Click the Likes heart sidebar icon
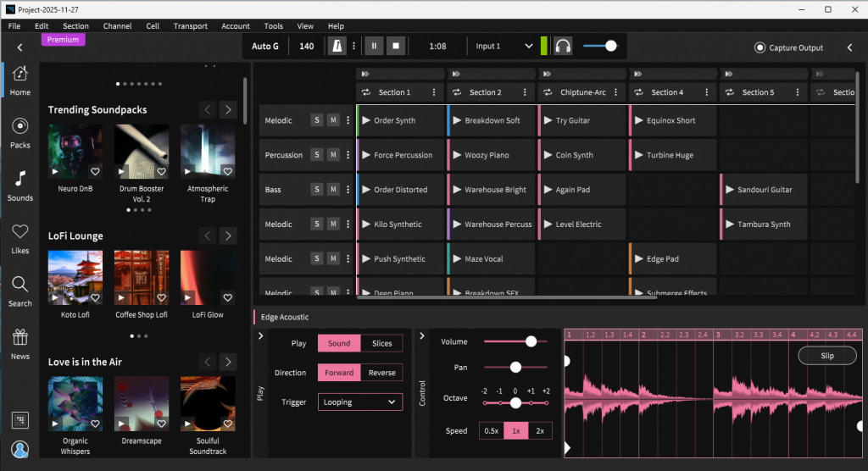 [x=20, y=232]
